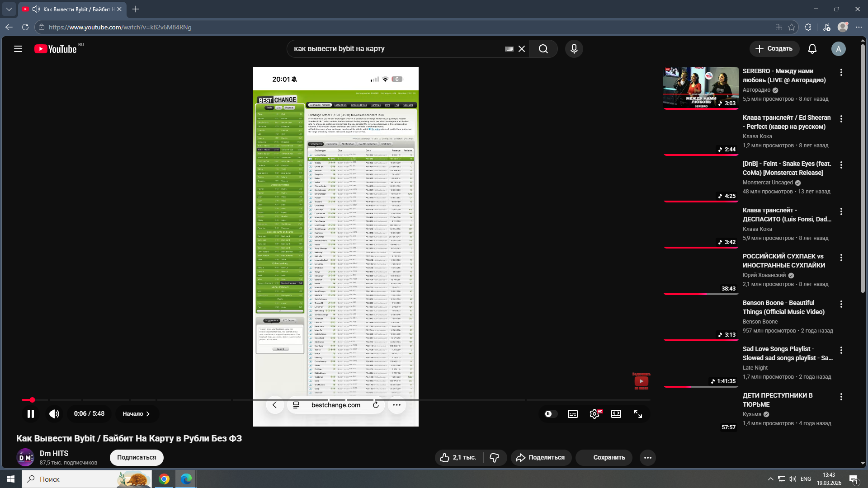Share video via Поделиться button

[x=541, y=458]
